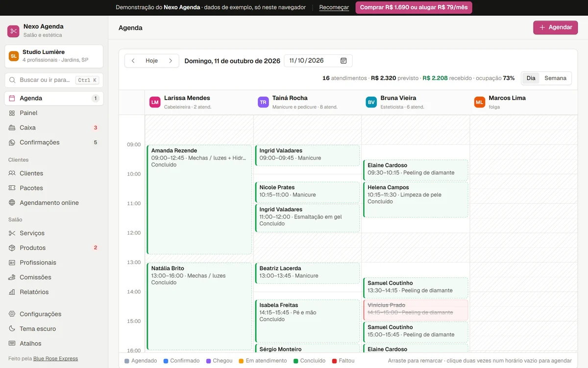
Task: Open the crossed-out Vinícius Prado appointment
Action: click(x=416, y=310)
